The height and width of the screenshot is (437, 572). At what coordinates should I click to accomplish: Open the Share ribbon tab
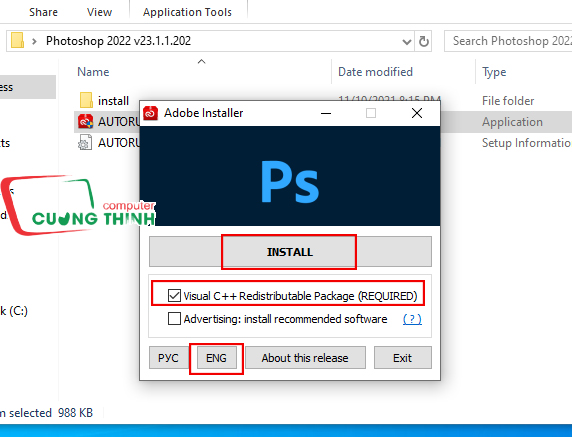(43, 12)
